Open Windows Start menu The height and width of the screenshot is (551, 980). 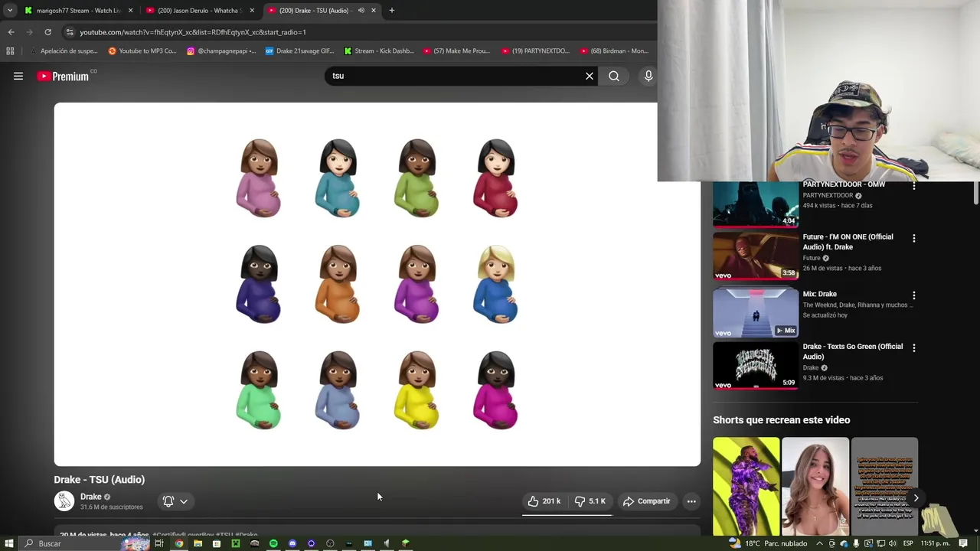pyautogui.click(x=9, y=543)
